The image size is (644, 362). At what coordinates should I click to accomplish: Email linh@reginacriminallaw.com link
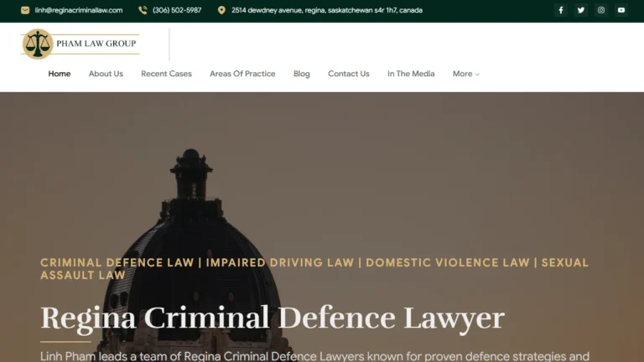pyautogui.click(x=79, y=10)
